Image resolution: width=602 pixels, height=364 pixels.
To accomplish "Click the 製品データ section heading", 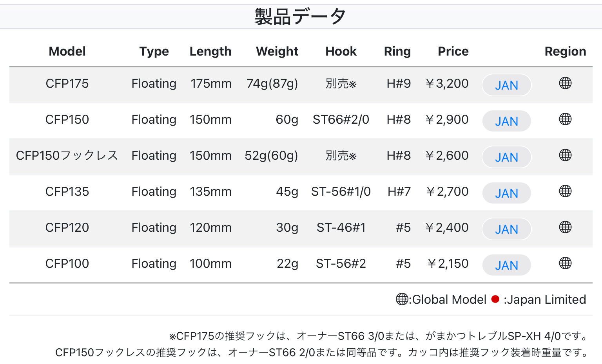I will (300, 17).
